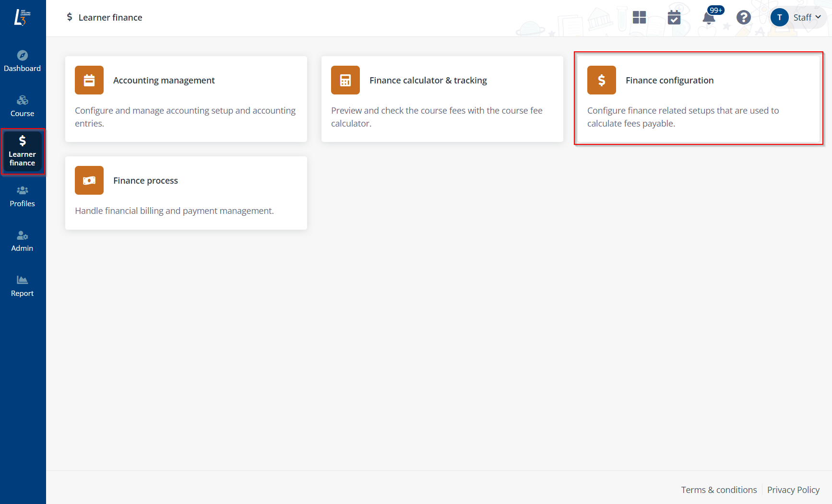Viewport: 832px width, 504px height.
Task: Check notifications via the bell icon
Action: [708, 19]
